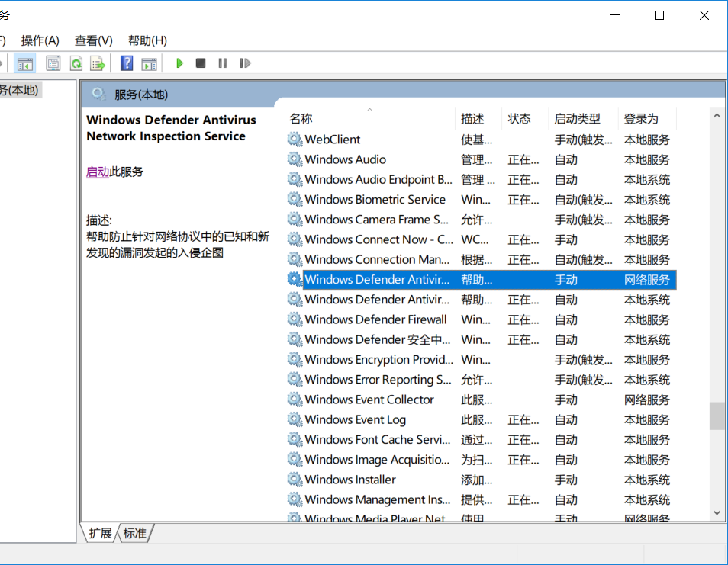The height and width of the screenshot is (565, 728).
Task: Switch to the 扩展 tab
Action: click(x=100, y=533)
